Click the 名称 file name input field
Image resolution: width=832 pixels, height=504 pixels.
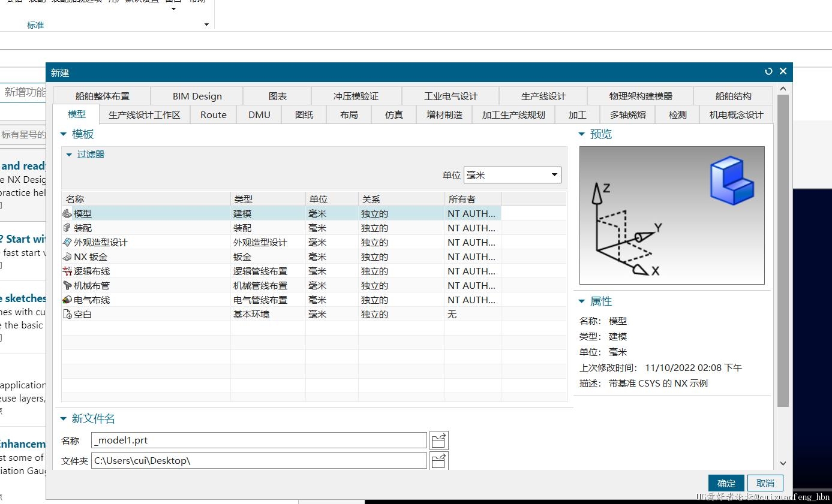[259, 440]
